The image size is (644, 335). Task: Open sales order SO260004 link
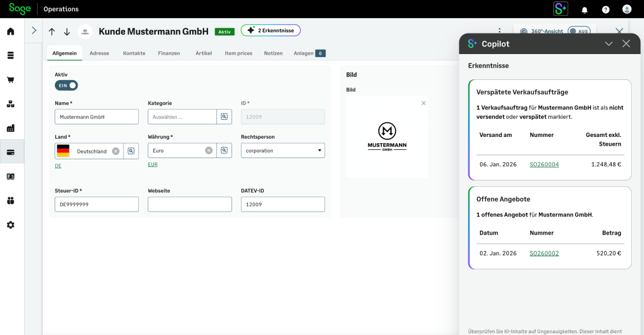click(544, 165)
